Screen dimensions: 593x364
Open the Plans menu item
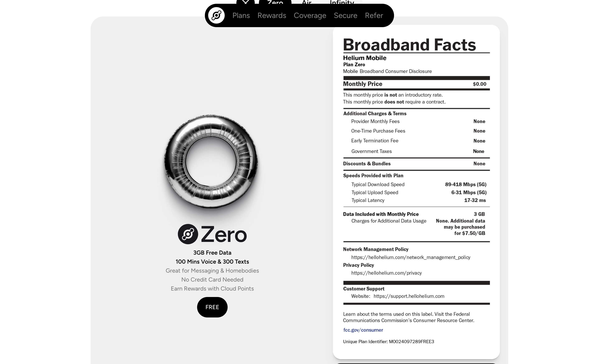241,15
